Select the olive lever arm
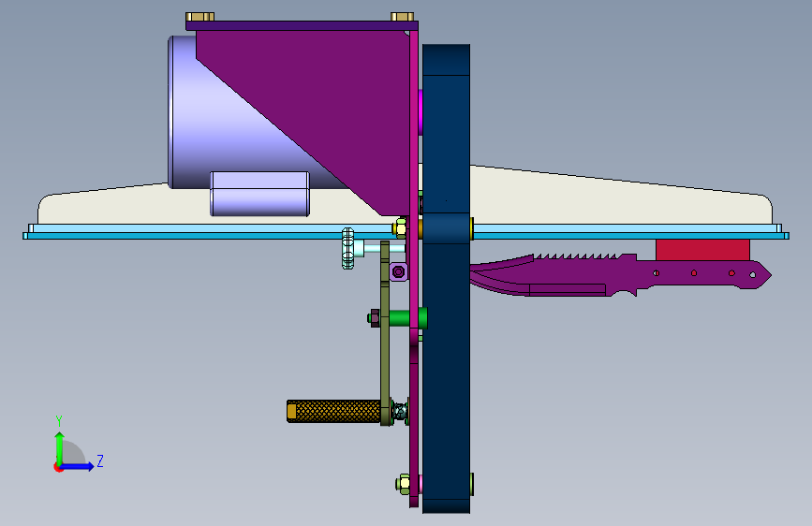812x526 pixels. click(x=385, y=333)
